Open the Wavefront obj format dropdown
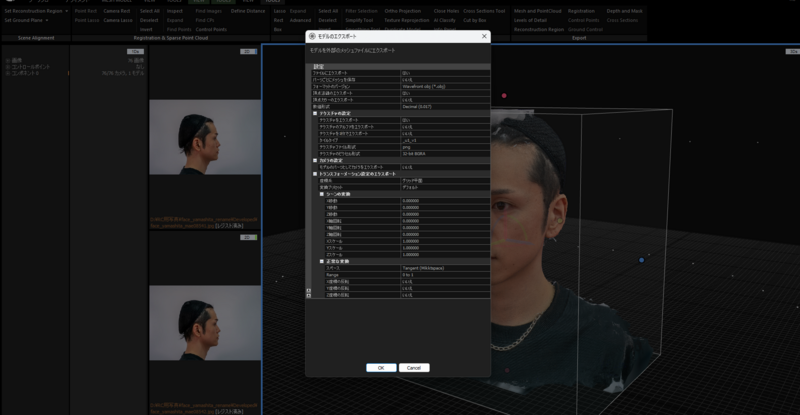Image resolution: width=800 pixels, height=415 pixels. (445, 86)
